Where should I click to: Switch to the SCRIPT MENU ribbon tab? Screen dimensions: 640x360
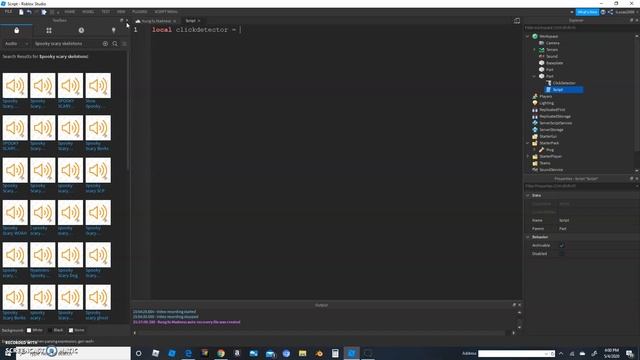tap(166, 12)
